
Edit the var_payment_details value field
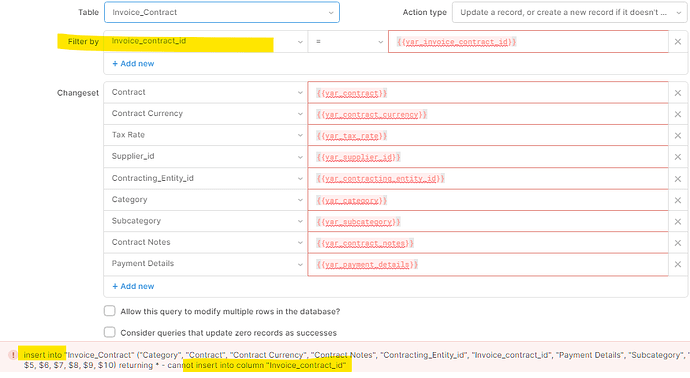pyautogui.click(x=488, y=264)
